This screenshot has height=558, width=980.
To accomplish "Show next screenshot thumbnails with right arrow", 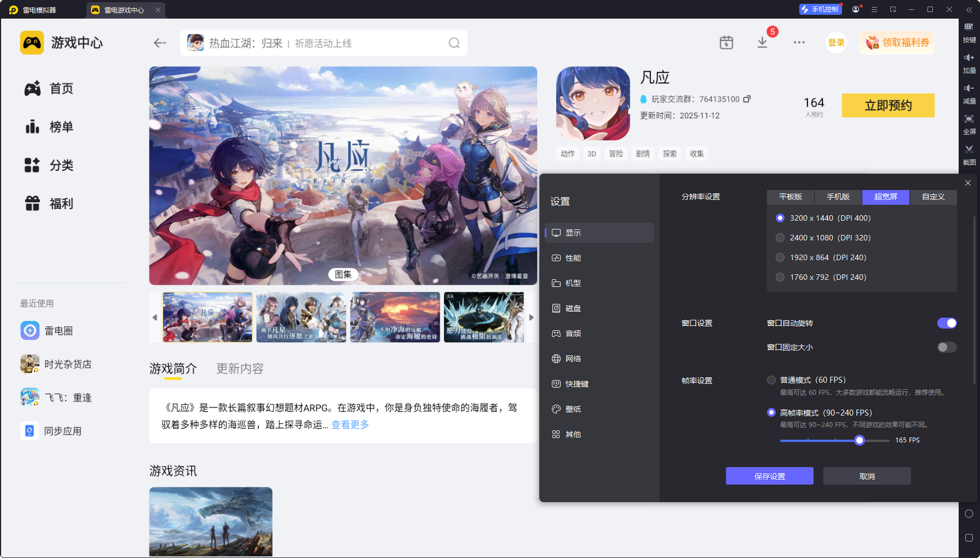I will click(x=531, y=318).
